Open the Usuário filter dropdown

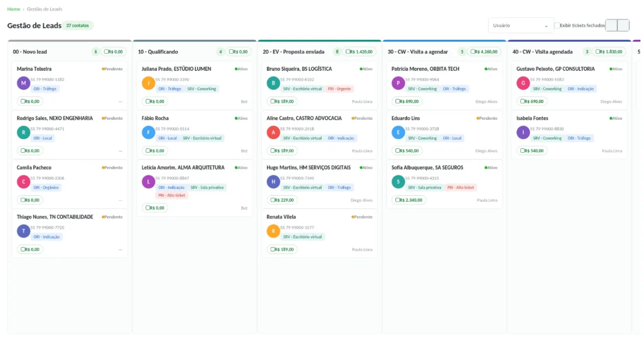click(521, 25)
